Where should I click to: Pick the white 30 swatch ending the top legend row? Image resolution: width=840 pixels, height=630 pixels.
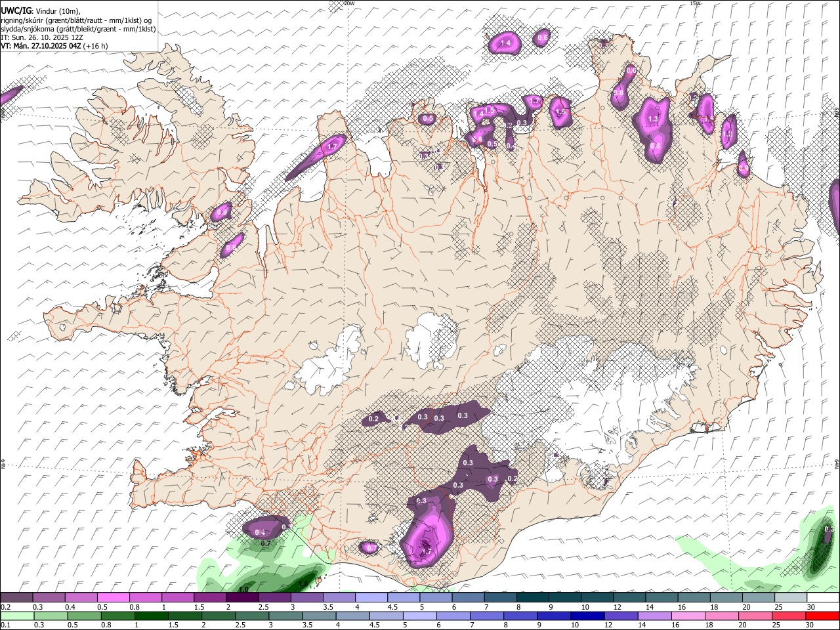[823, 598]
